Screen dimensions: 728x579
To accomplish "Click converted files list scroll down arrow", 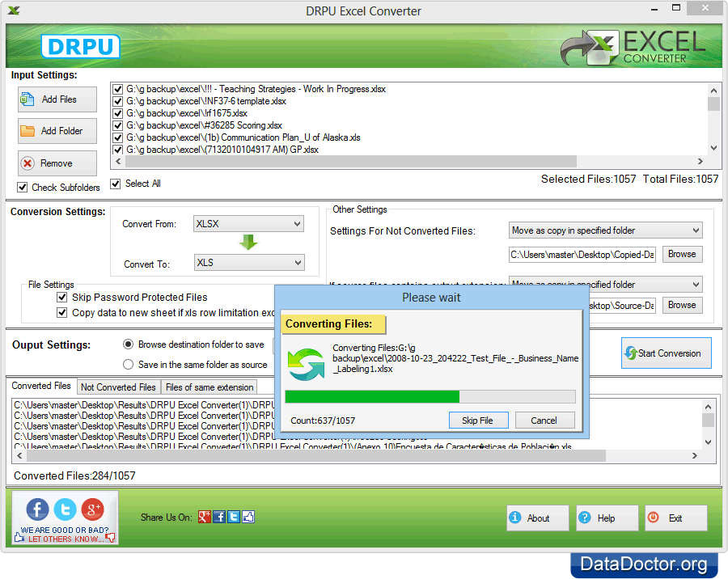I will pos(708,442).
